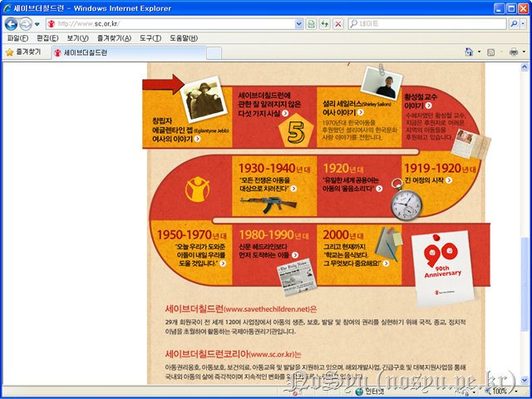Open the 파일(F) menu

pos(17,38)
